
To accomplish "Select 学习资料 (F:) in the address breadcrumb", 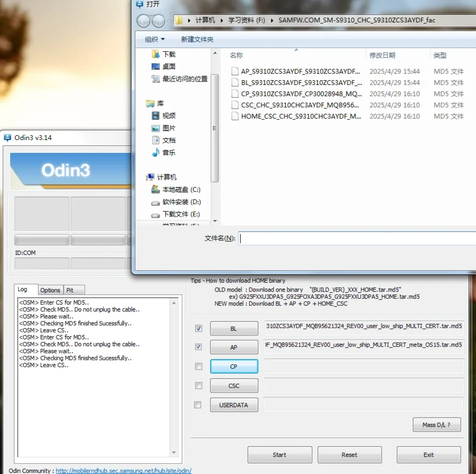I will pos(246,20).
